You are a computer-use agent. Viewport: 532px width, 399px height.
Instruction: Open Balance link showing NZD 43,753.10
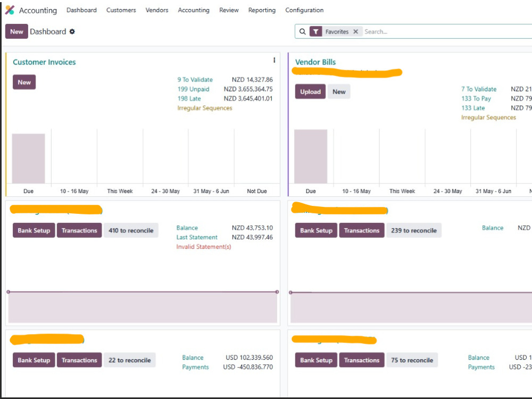pos(187,228)
